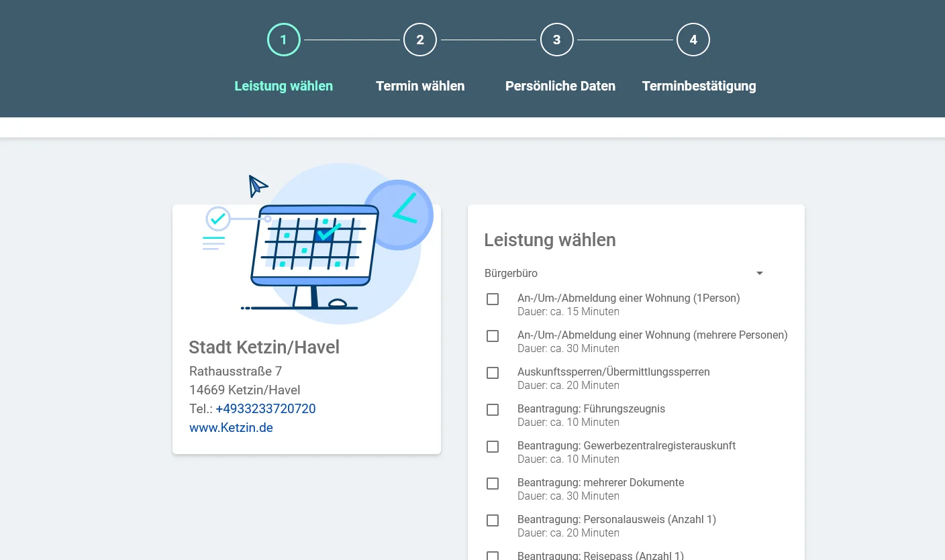Select the Termin wählen step label
The width and height of the screenshot is (945, 560).
tap(420, 86)
